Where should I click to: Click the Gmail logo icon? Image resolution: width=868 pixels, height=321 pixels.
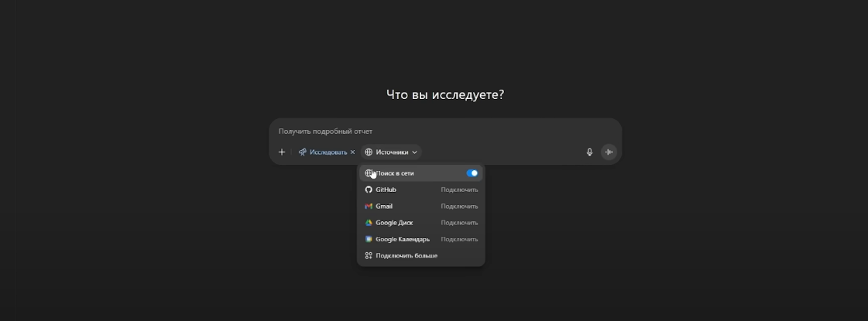click(x=369, y=207)
